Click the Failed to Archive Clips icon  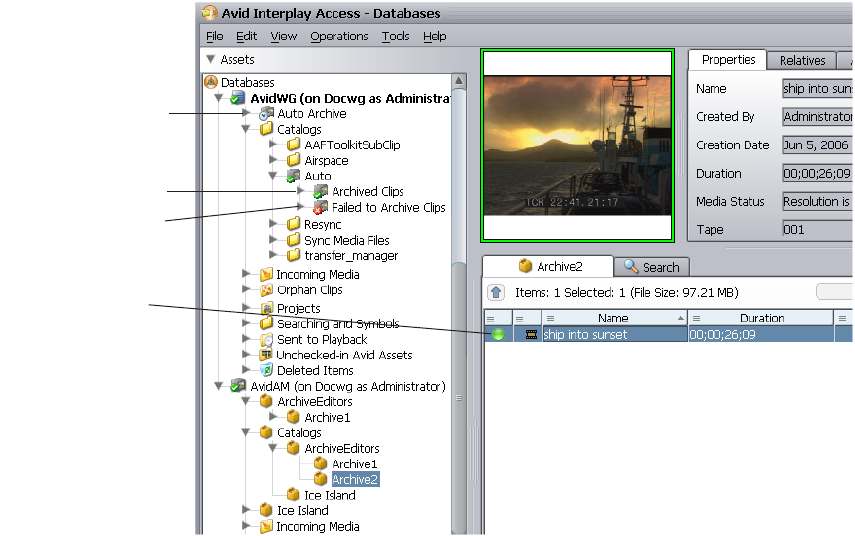[x=320, y=208]
